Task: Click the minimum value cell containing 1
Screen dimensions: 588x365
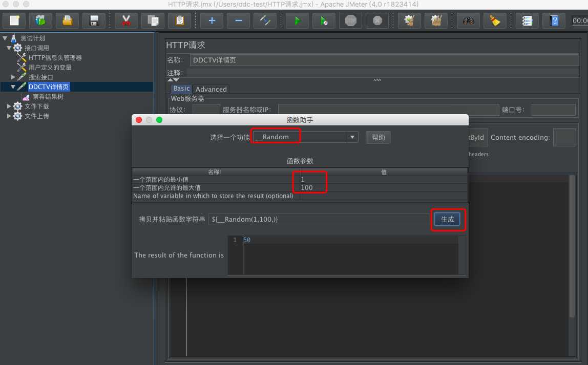Action: point(384,180)
